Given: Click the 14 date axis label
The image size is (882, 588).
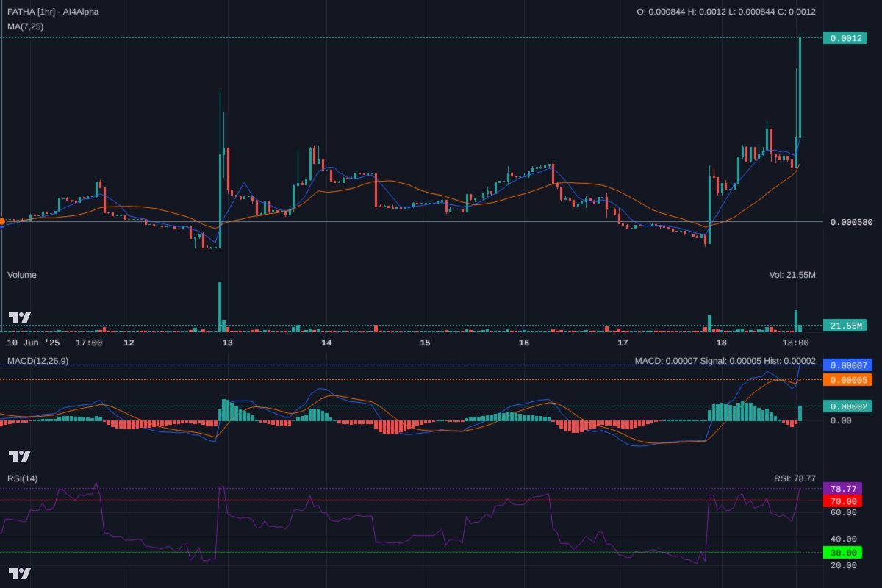Looking at the screenshot, I should point(326,343).
